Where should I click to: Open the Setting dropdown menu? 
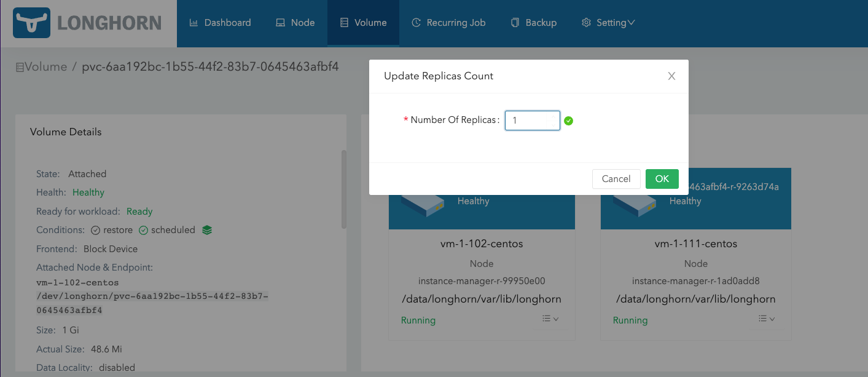pos(608,23)
